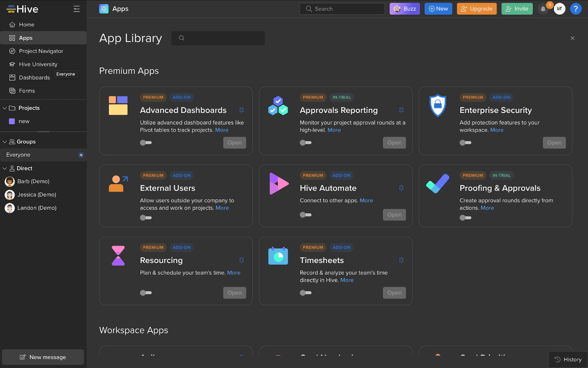Enable Approvals Reporting toggle
Image resolution: width=588 pixels, height=368 pixels.
tap(306, 143)
